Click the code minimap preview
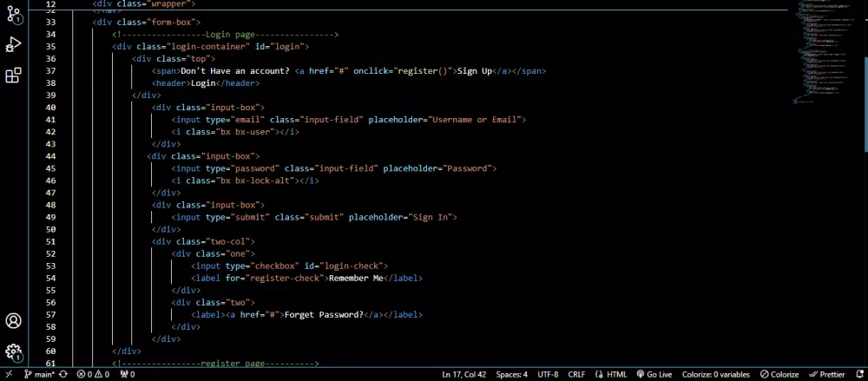This screenshot has width=868, height=381. [x=824, y=53]
